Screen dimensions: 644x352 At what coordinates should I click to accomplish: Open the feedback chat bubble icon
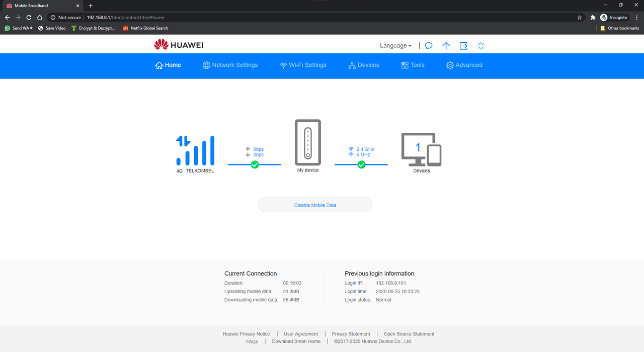[x=428, y=46]
